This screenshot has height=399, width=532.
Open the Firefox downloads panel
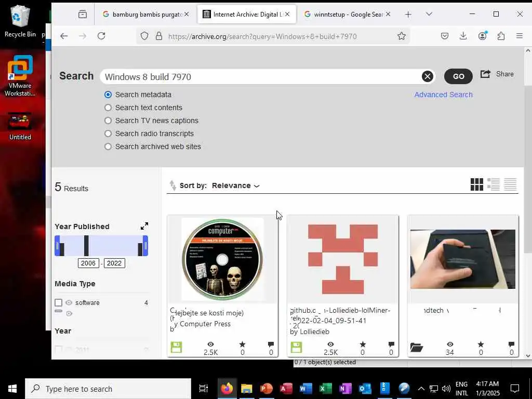click(463, 36)
